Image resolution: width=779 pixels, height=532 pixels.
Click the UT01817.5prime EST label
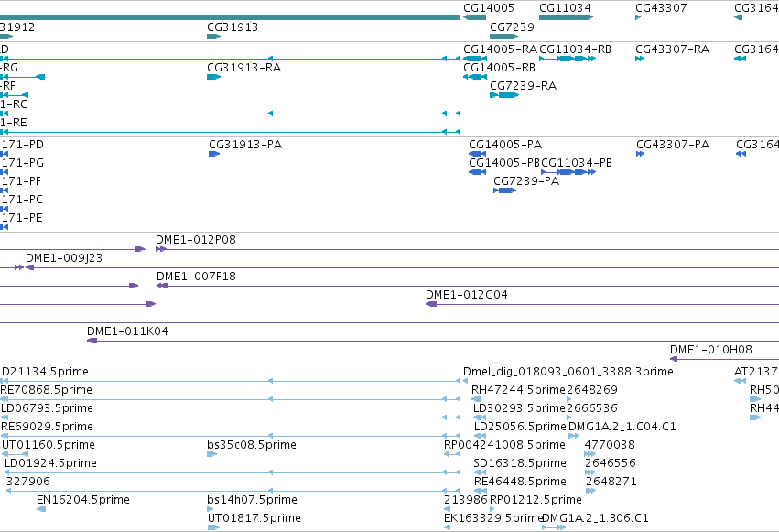[x=254, y=518]
